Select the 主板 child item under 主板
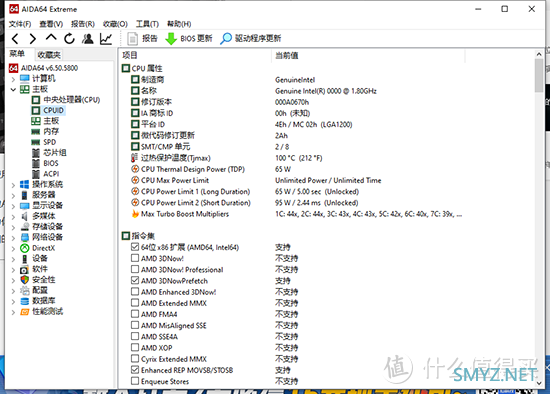The width and height of the screenshot is (550, 394). (51, 121)
